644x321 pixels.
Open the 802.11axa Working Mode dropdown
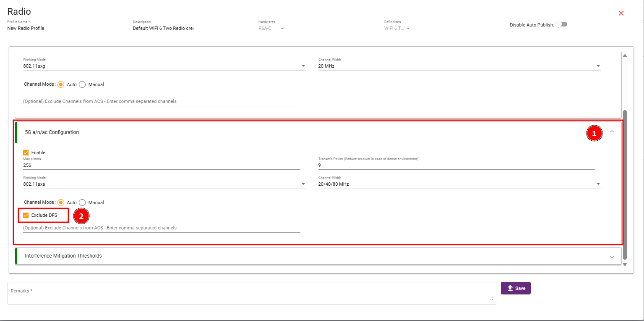303,184
